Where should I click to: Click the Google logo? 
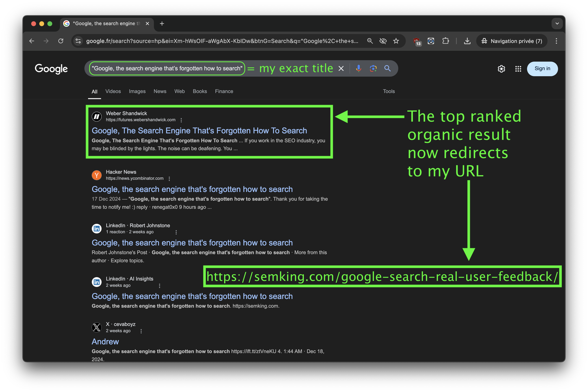coord(51,69)
